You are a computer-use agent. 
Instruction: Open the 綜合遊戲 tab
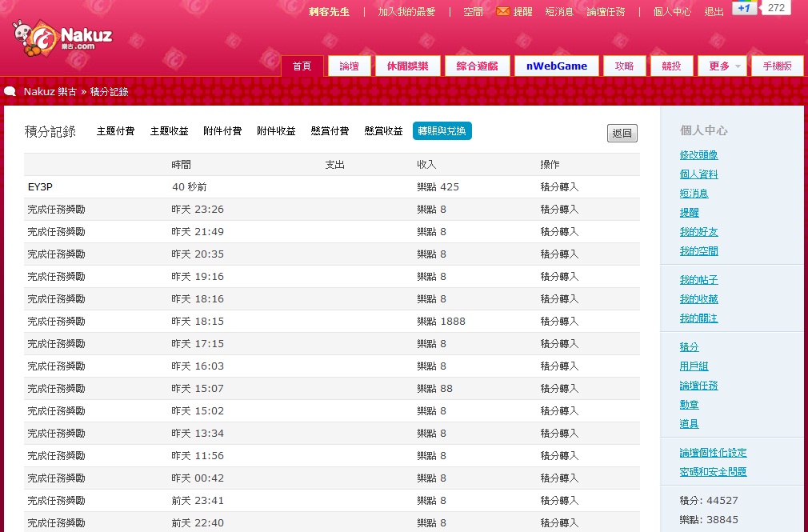coord(477,66)
